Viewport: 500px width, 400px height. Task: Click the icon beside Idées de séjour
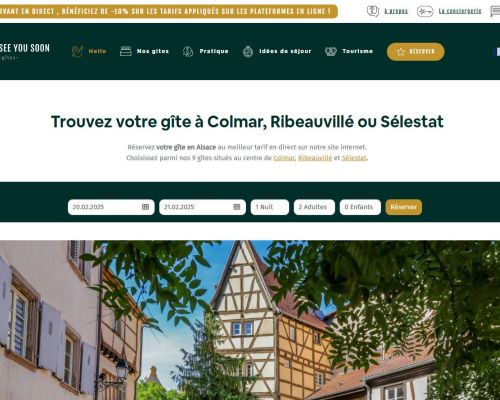[x=248, y=51]
